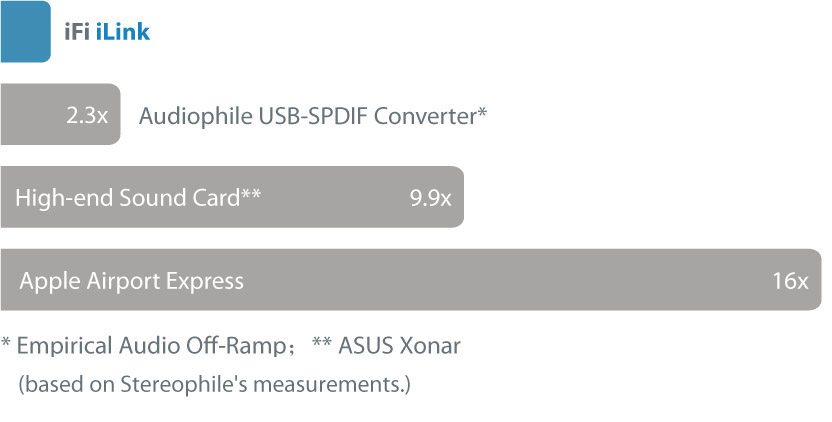
Task: Select the 9.9x value on the bar
Action: point(430,198)
